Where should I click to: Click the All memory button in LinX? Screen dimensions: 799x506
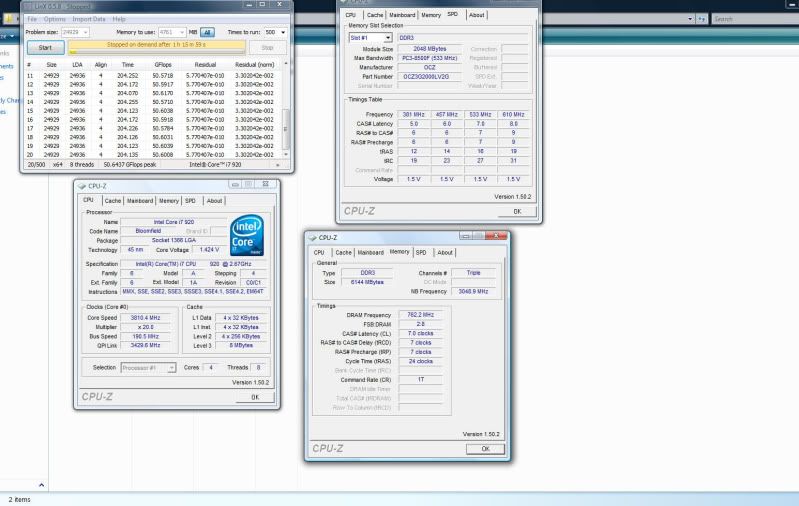tap(207, 32)
